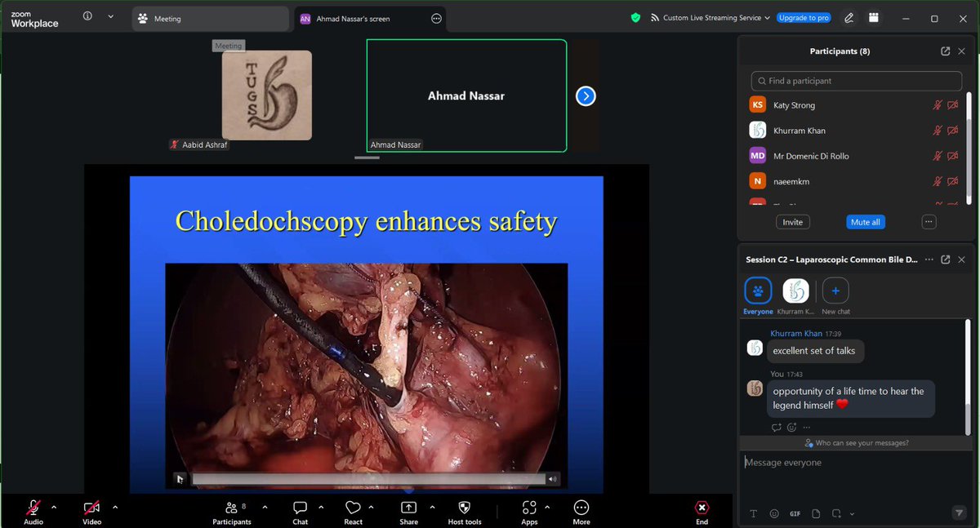
Task: Expand the dropdown next to info icon
Action: 110,16
